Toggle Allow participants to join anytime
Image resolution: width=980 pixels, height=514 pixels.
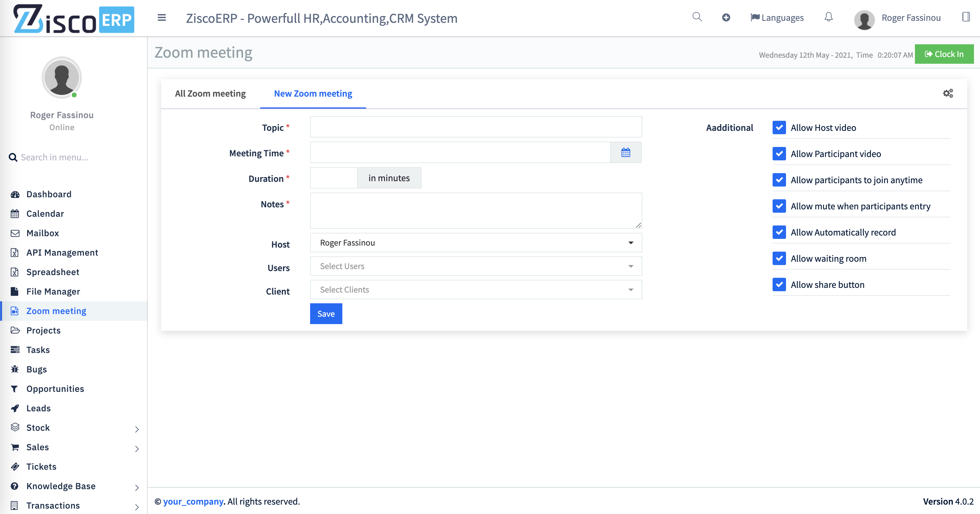779,180
